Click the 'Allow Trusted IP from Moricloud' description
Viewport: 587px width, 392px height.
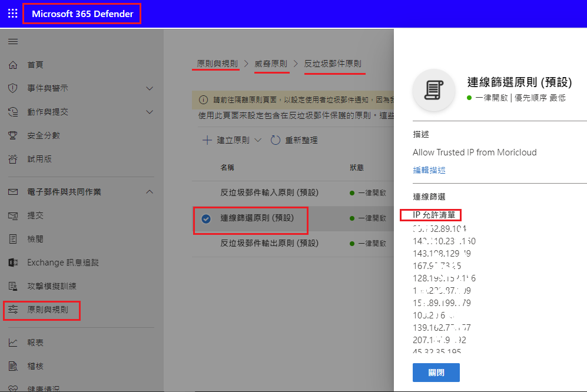(475, 152)
